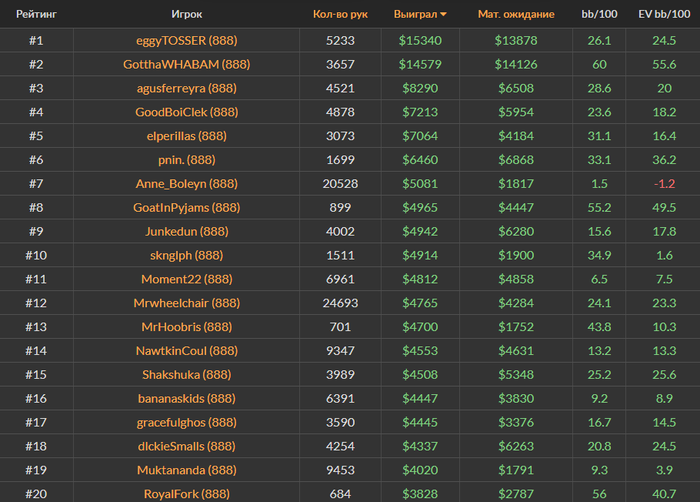Image resolution: width=700 pixels, height=502 pixels.
Task: Sort by Выиграл column arrow
Action: [x=443, y=14]
